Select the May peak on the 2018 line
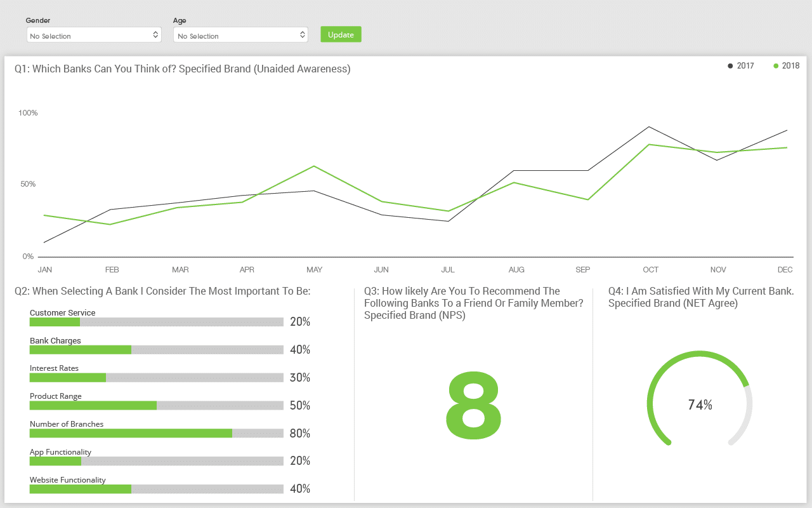The image size is (812, 508). pos(314,165)
